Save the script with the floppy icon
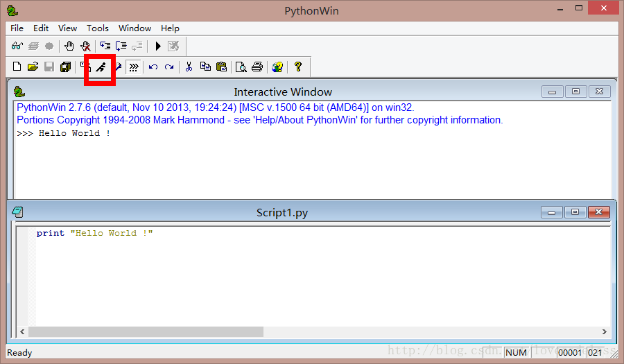The image size is (624, 364). click(x=49, y=67)
